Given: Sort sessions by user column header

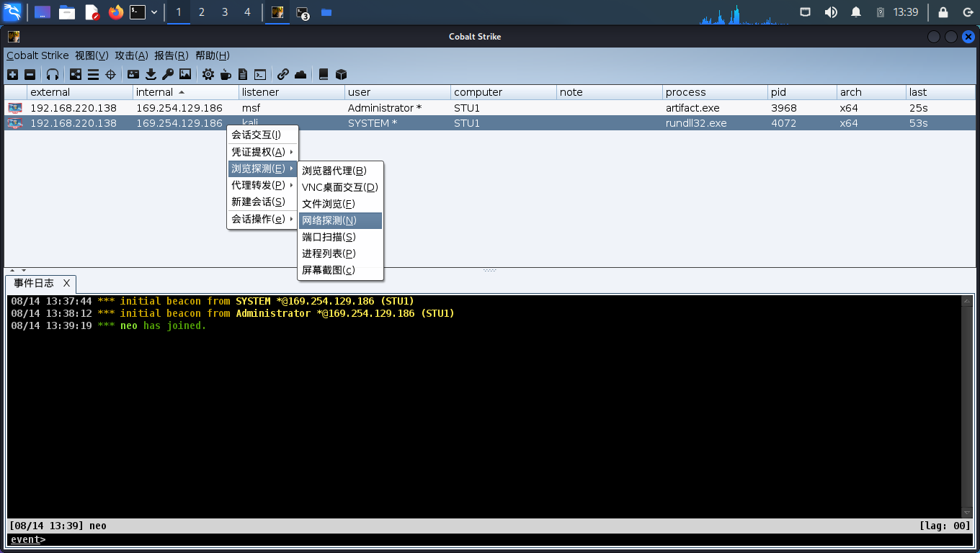Looking at the screenshot, I should pos(398,92).
